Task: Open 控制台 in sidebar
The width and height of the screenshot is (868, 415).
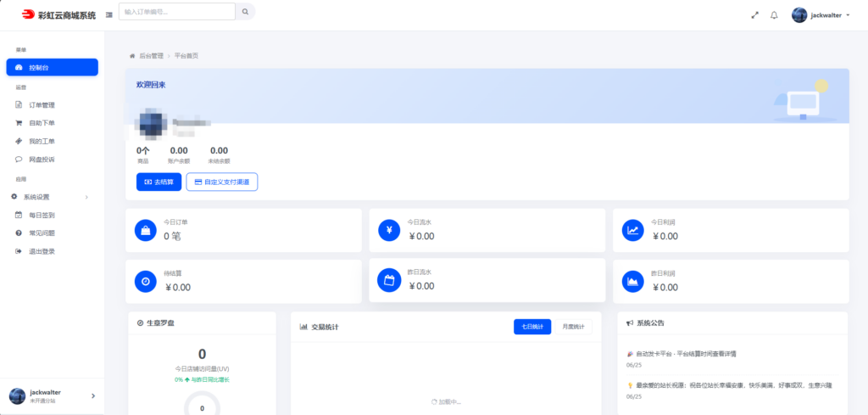Action: [52, 67]
